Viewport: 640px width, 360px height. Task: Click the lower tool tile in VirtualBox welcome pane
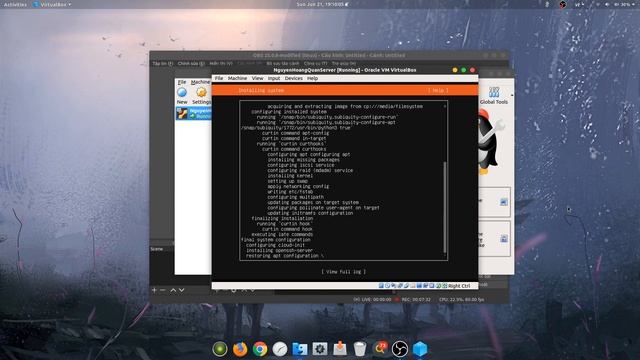point(495,239)
